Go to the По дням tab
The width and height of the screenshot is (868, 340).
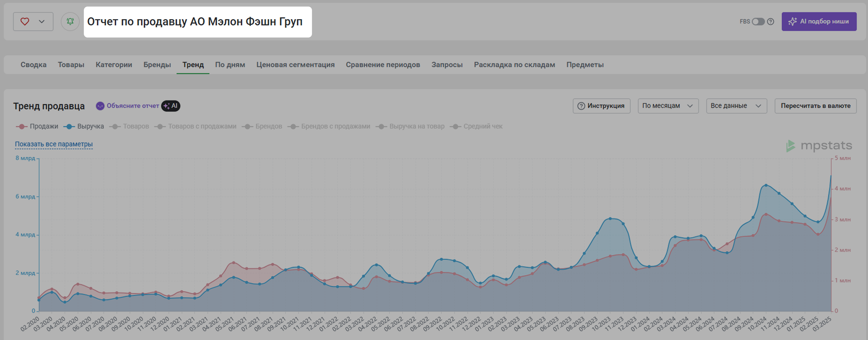230,64
